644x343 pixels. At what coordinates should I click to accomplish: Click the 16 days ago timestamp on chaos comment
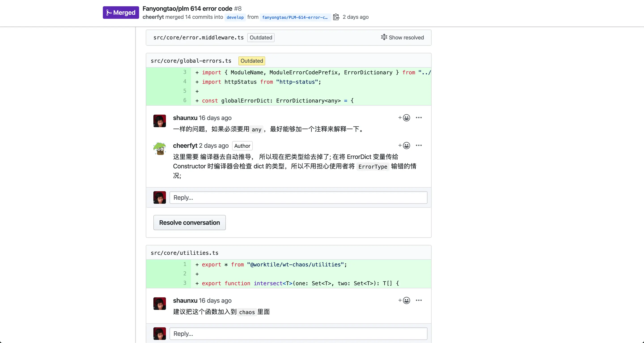[215, 301]
